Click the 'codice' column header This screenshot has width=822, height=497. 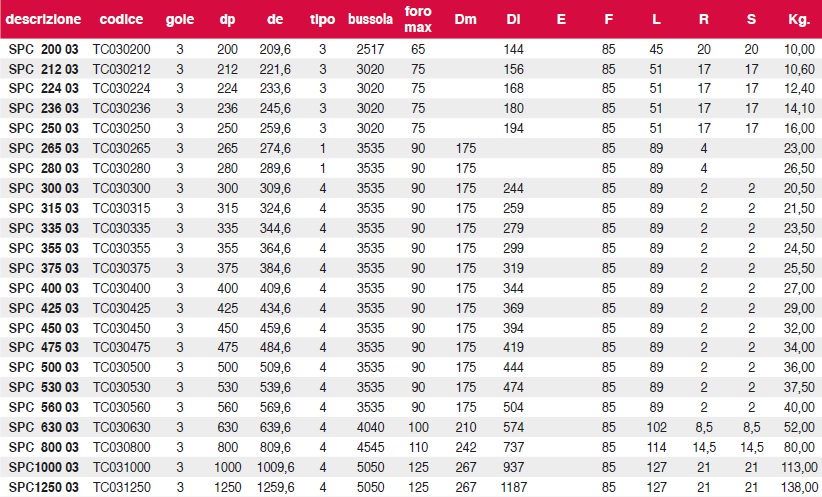pyautogui.click(x=121, y=19)
